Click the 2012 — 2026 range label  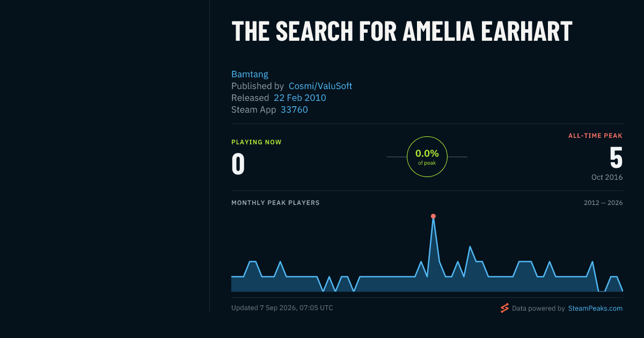click(603, 203)
